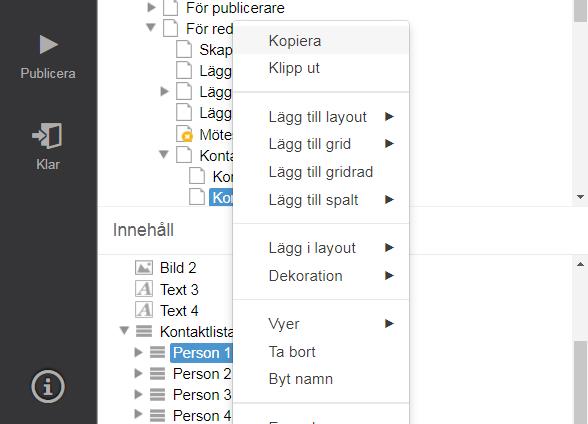Image resolution: width=588 pixels, height=424 pixels.
Task: Click the För red page icon
Action: pyautogui.click(x=170, y=28)
